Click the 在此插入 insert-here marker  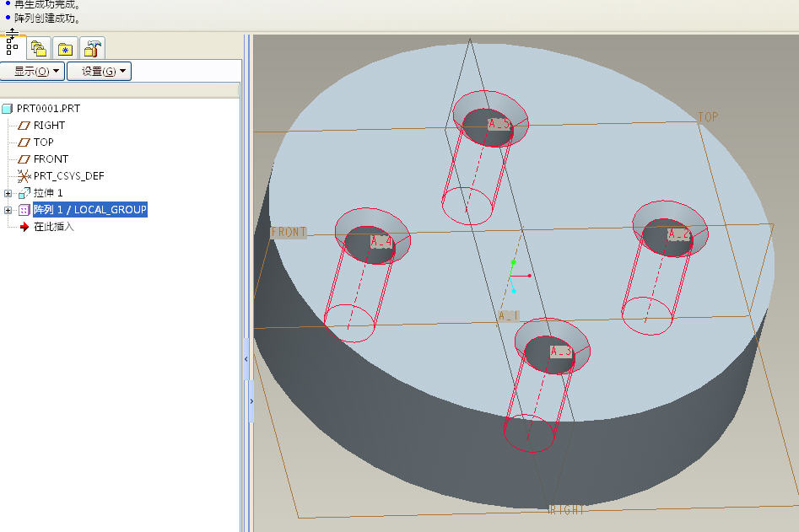(53, 227)
